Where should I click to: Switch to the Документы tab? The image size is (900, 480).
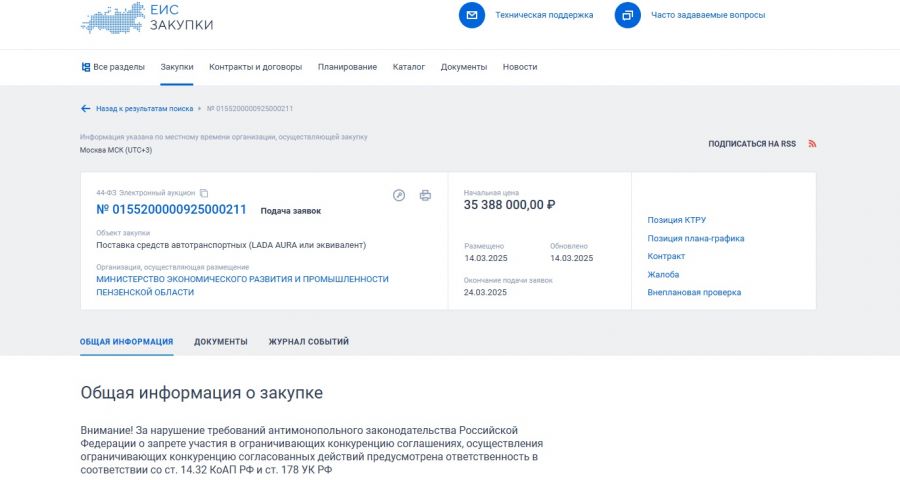(220, 342)
